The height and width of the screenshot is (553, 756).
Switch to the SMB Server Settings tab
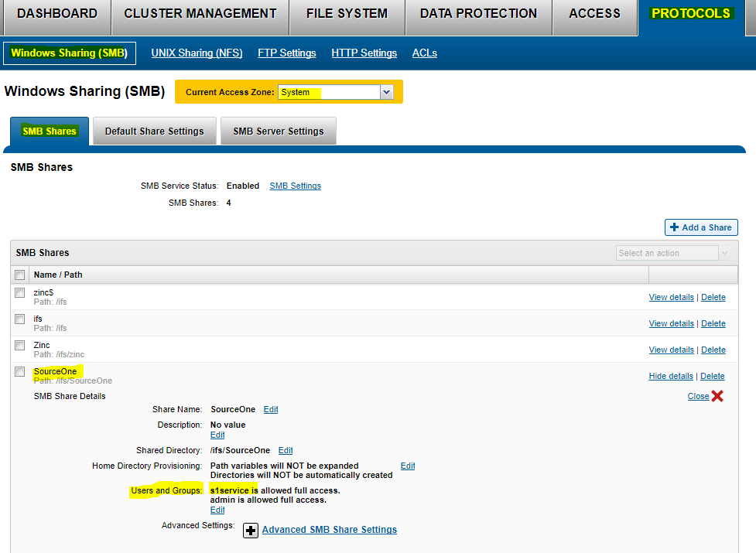pyautogui.click(x=278, y=131)
